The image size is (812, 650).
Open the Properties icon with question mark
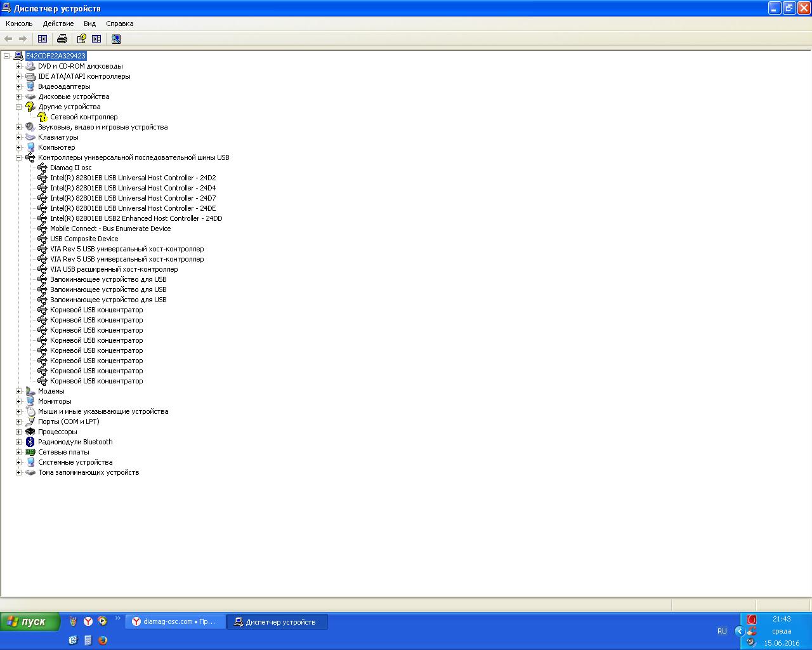82,39
